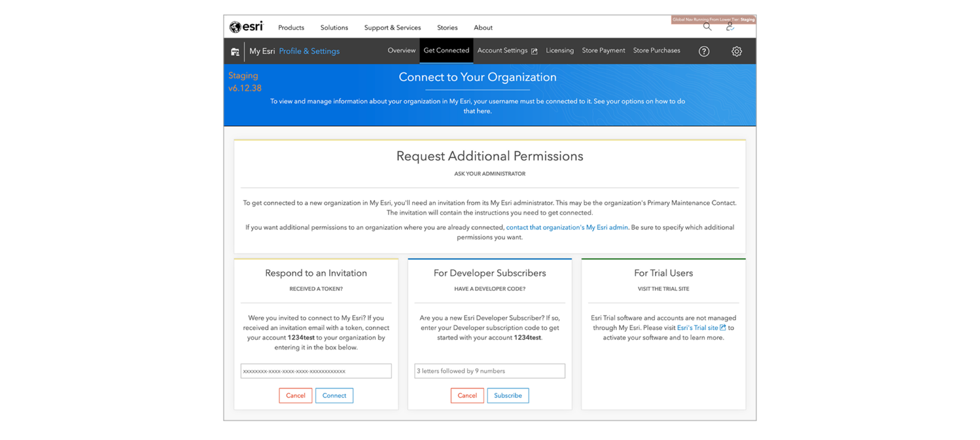Open the Solutions menu
The image size is (980, 440).
point(334,27)
